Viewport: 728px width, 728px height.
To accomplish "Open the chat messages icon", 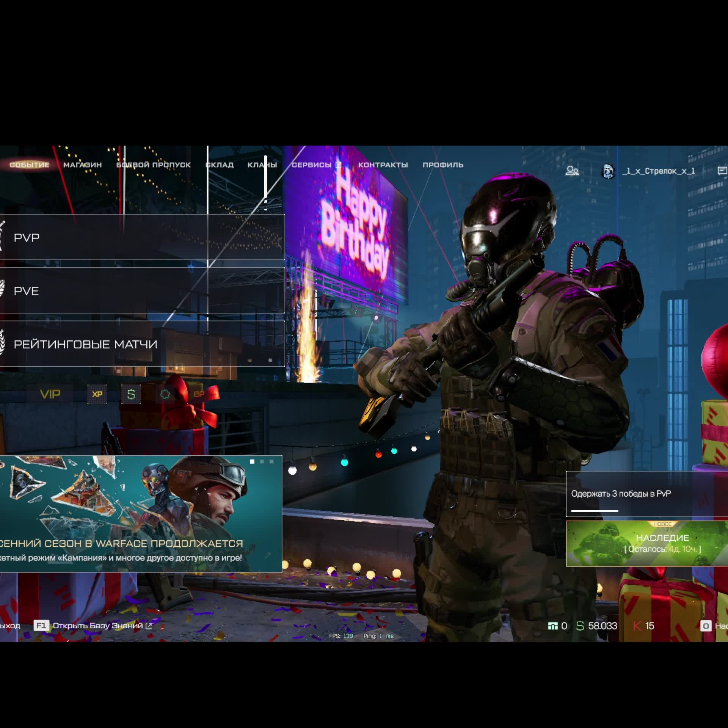I will 722,171.
